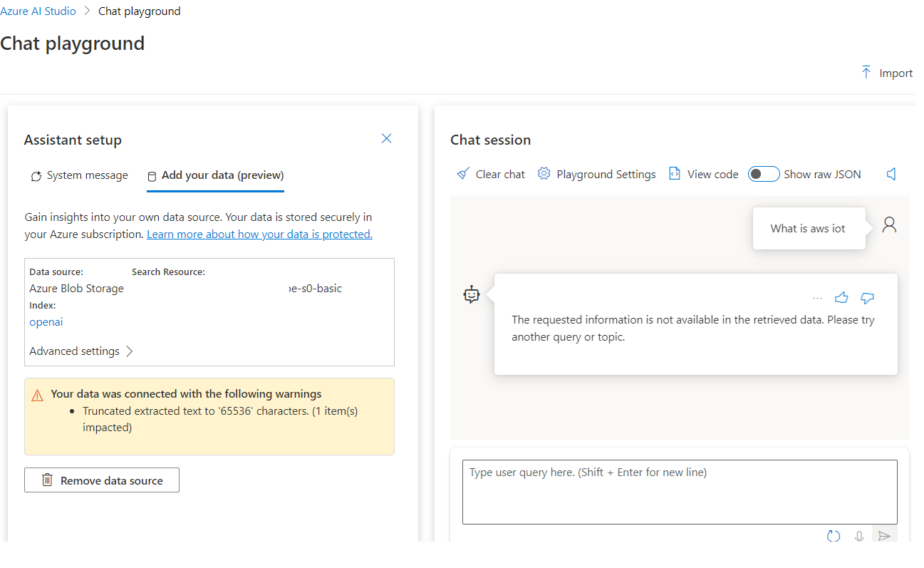Clear the chat with Clear chat
Viewport: 924px width, 568px height.
pyautogui.click(x=490, y=174)
